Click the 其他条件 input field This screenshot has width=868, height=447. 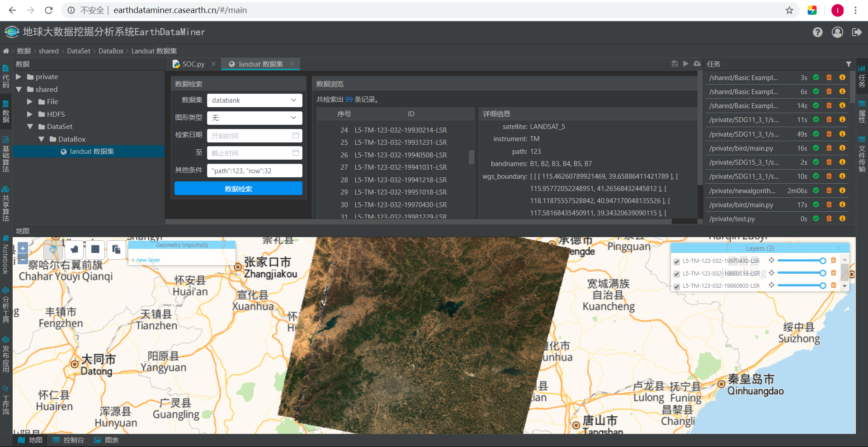pyautogui.click(x=255, y=171)
